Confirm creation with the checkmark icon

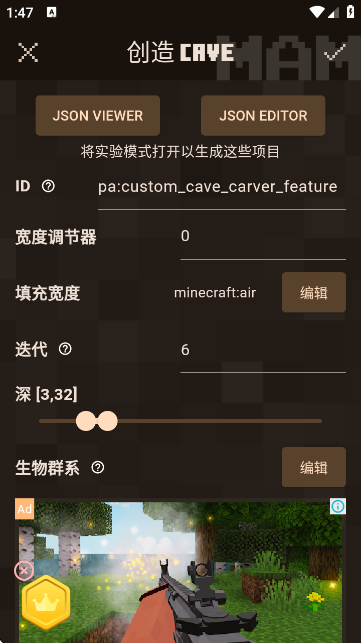point(334,52)
